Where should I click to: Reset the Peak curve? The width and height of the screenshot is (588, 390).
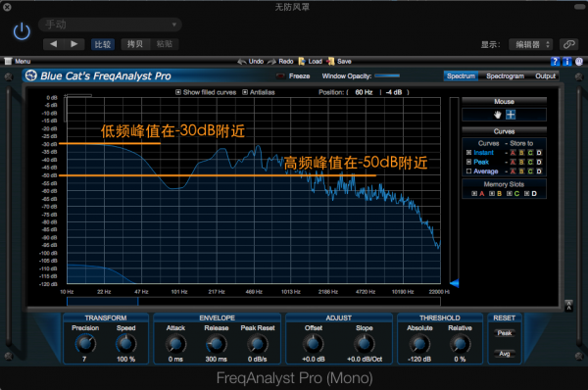pyautogui.click(x=505, y=333)
